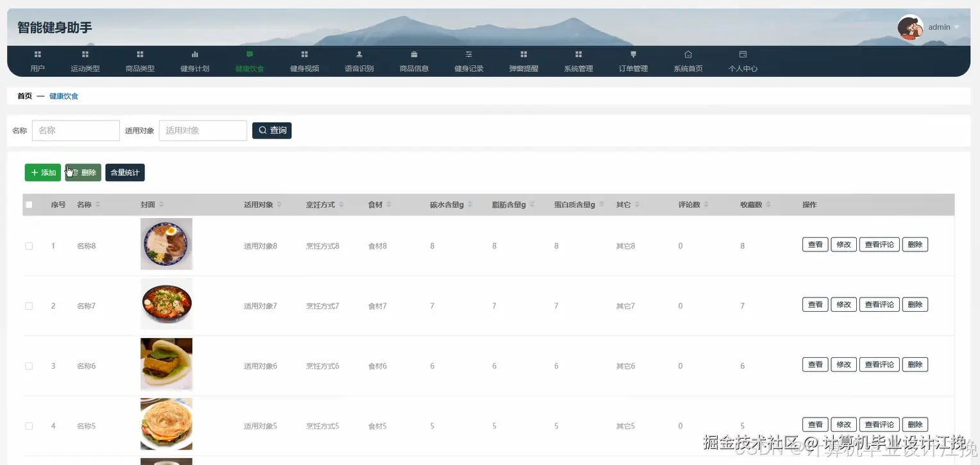Open the 弹窗提醒 navigation icon

524,55
